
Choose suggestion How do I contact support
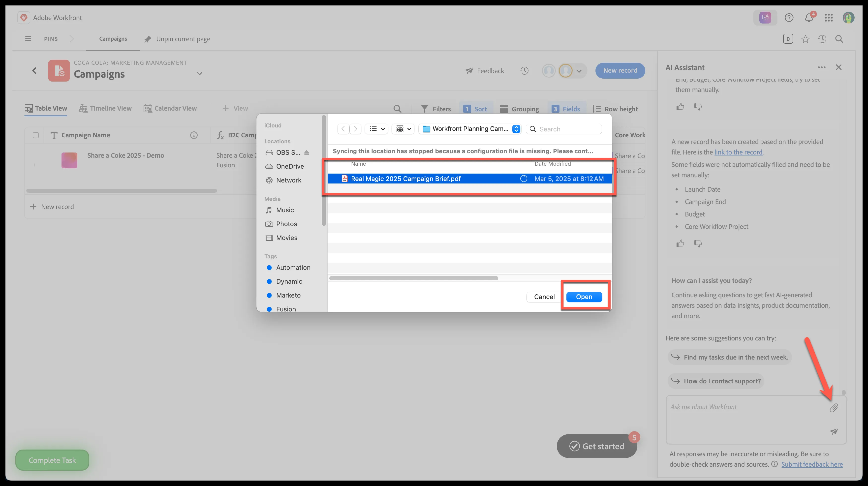click(x=716, y=381)
